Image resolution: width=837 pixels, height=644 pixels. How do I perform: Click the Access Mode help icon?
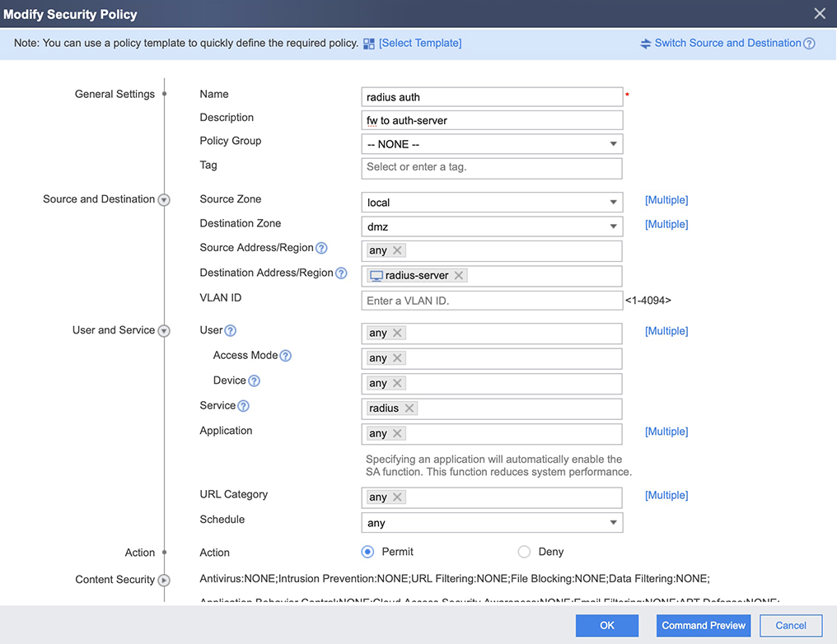coord(286,357)
